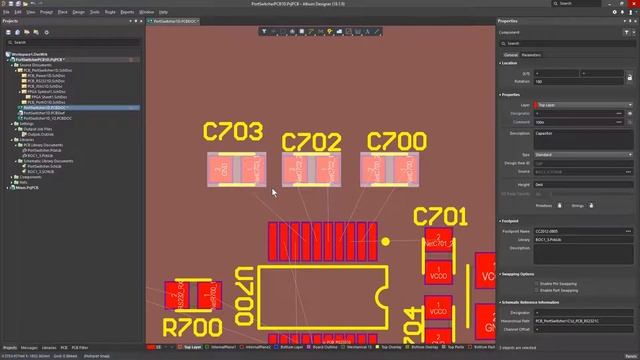
Task: Open the Tools menu
Action: click(94, 12)
